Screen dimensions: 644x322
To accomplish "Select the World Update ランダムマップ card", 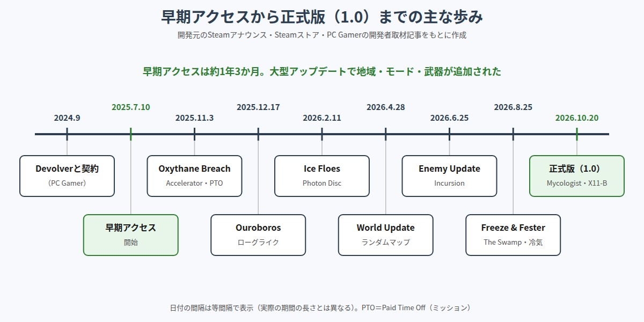I will (386, 235).
